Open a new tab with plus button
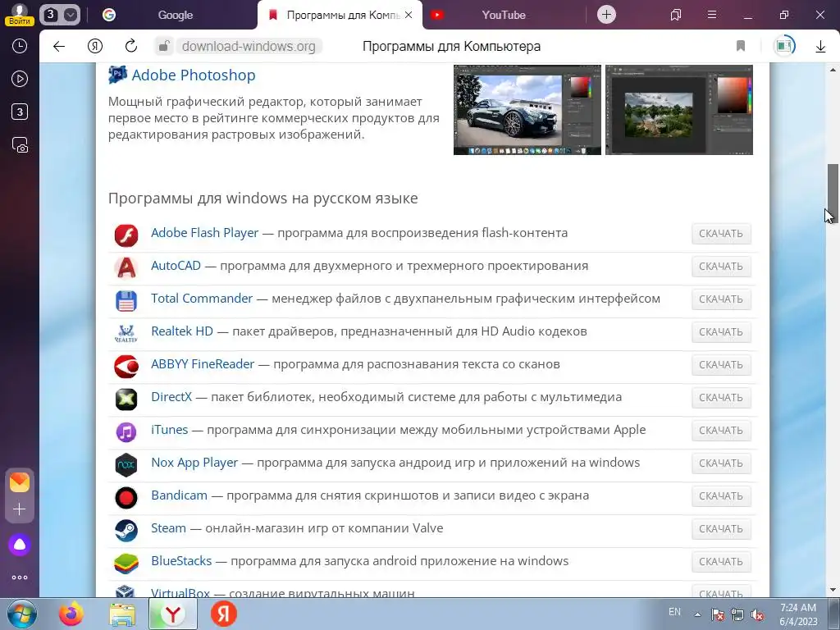The image size is (840, 630). tap(606, 15)
